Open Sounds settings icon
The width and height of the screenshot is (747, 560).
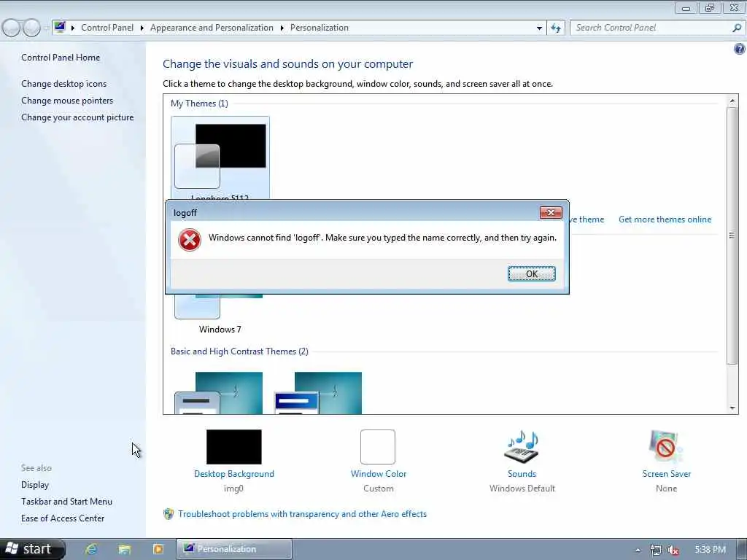click(522, 447)
